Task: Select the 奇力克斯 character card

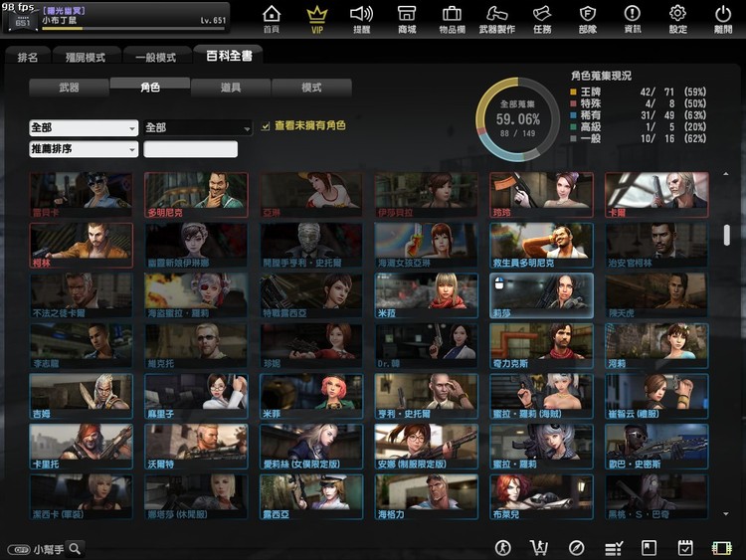Action: [541, 346]
